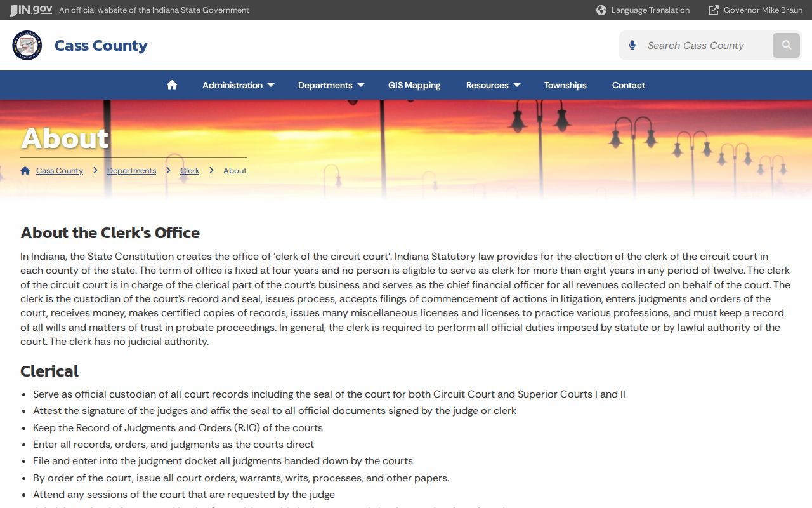Click the bullet "Attend any sessions of the court"
This screenshot has width=812, height=508.
coord(184,495)
